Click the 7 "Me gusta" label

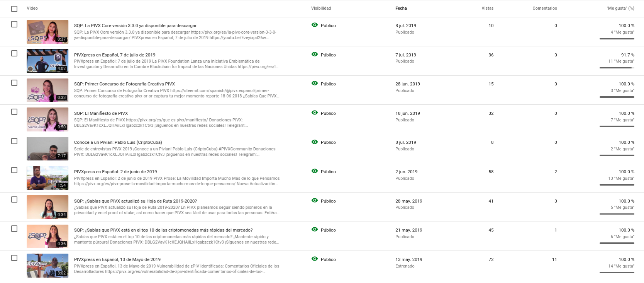pos(622,120)
